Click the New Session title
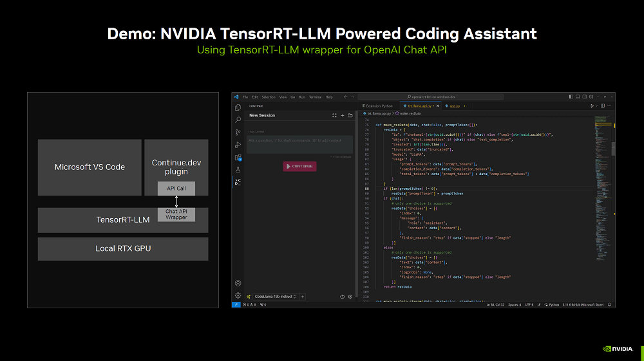This screenshot has width=644, height=361. coord(262,116)
